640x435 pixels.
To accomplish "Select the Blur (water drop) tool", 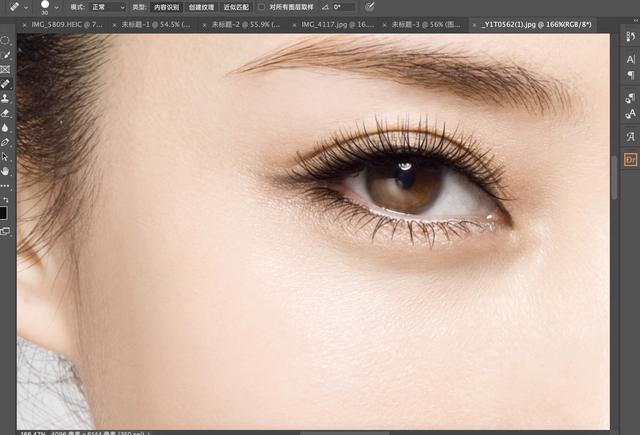I will 5,128.
